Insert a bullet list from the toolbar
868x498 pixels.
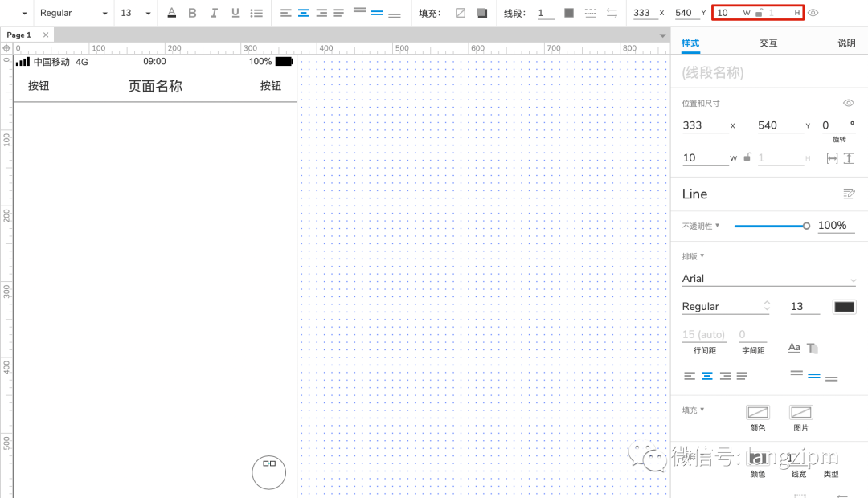256,13
